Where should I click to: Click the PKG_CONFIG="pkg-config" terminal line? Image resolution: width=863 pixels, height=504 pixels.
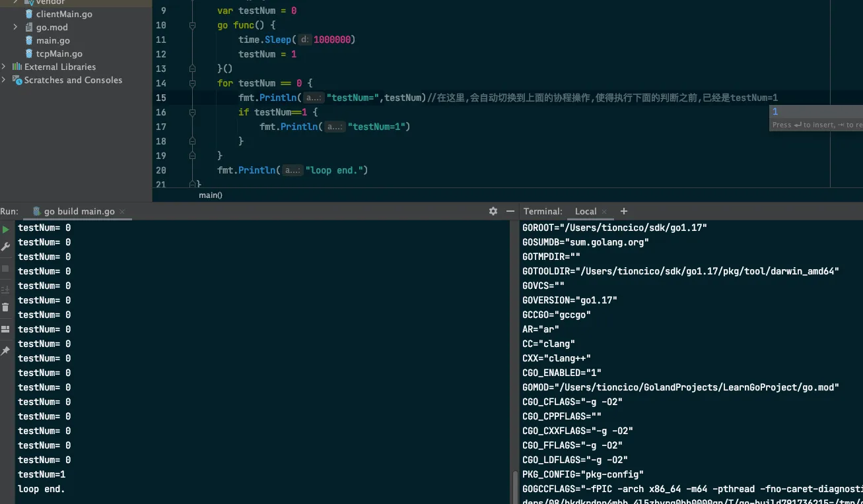[583, 474]
